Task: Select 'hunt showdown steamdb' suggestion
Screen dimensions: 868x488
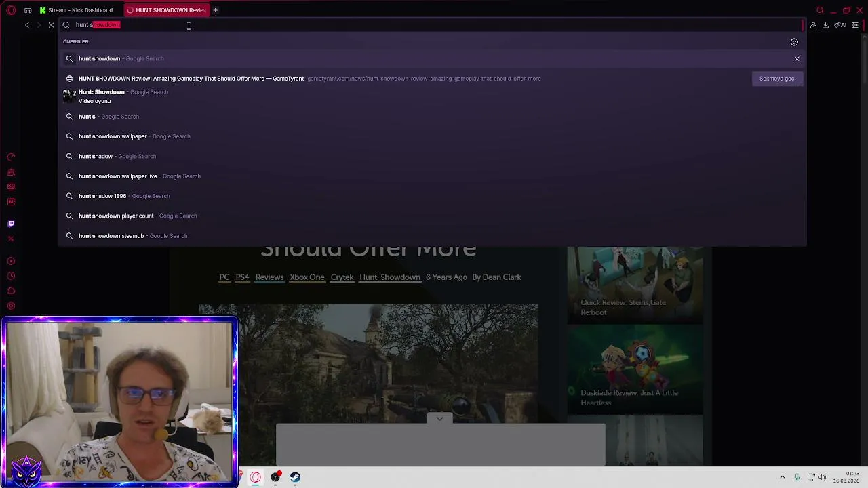Action: tap(432, 236)
